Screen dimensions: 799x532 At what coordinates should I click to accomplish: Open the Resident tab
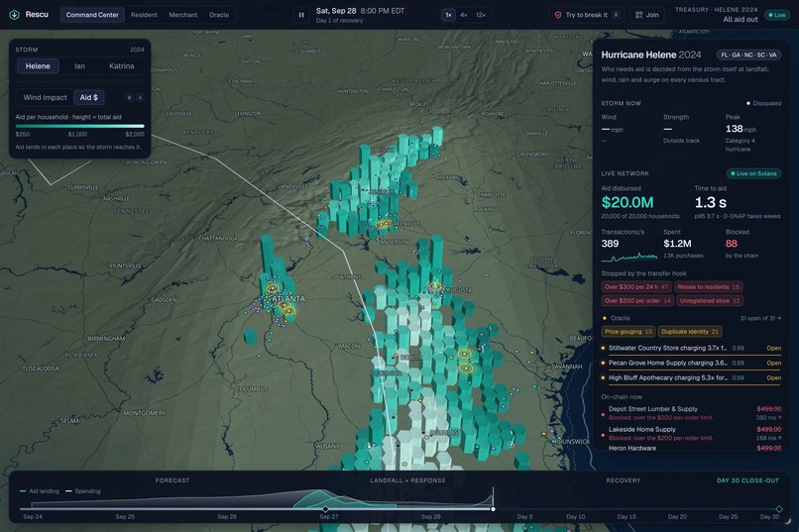[x=144, y=15]
